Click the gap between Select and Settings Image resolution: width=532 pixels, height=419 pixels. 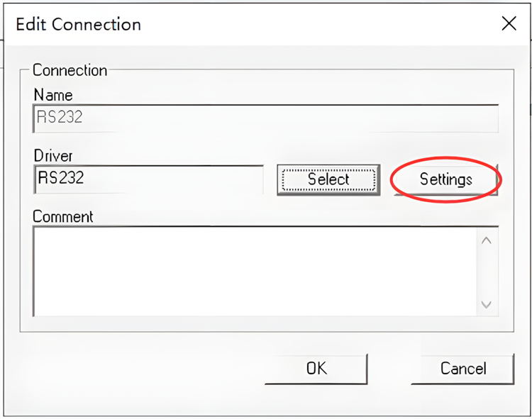(x=385, y=179)
